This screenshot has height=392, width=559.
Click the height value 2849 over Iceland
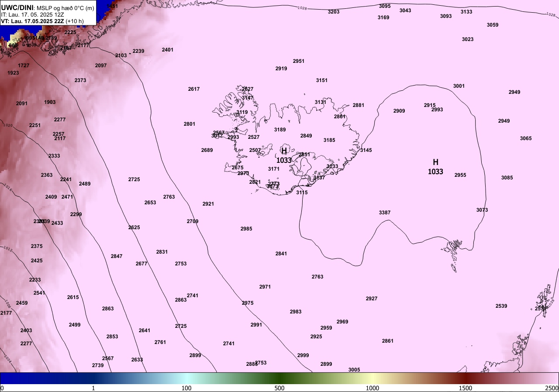tap(306, 136)
